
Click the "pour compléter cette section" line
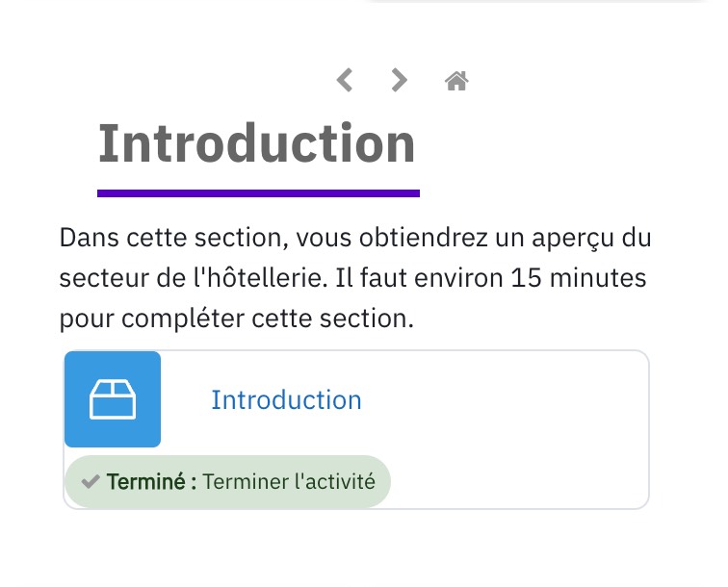pyautogui.click(x=236, y=319)
